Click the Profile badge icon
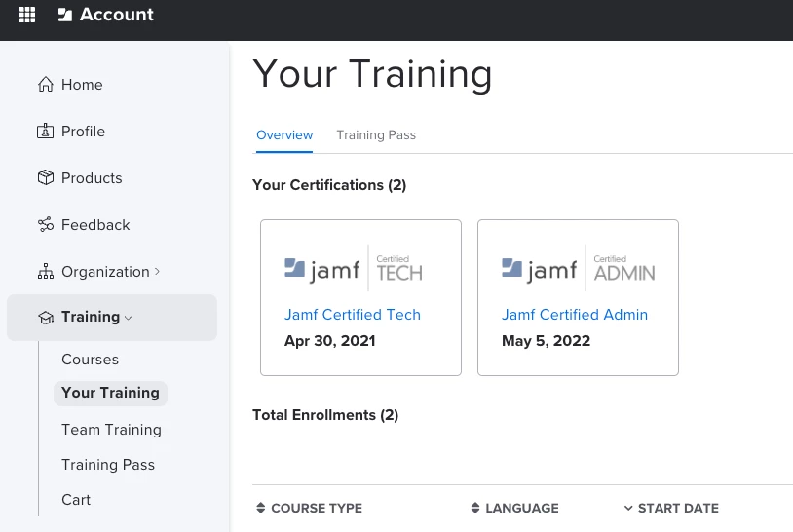 pyautogui.click(x=46, y=131)
